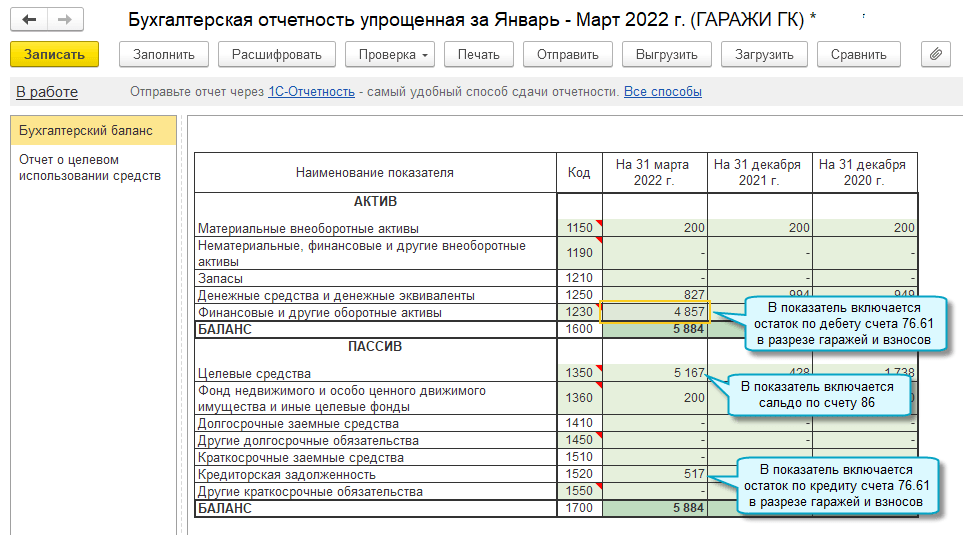This screenshot has height=535, width=963.
Task: Click the Сравнить button
Action: [859, 55]
